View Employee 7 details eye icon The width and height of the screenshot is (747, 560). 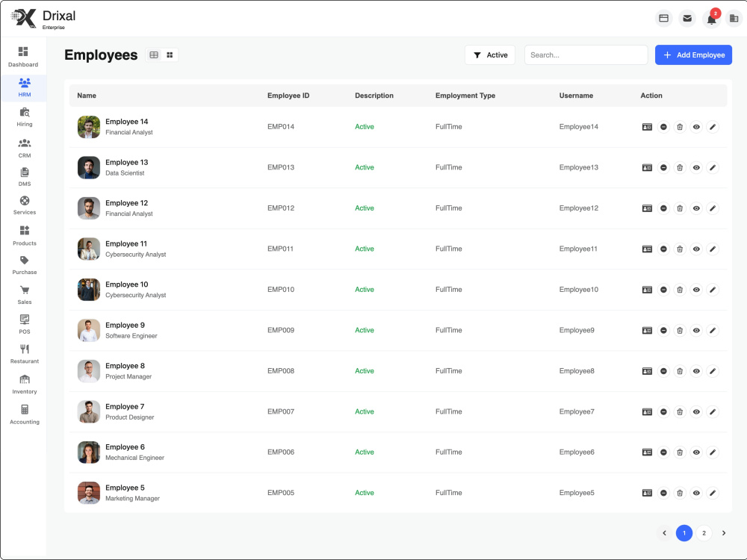click(x=696, y=412)
